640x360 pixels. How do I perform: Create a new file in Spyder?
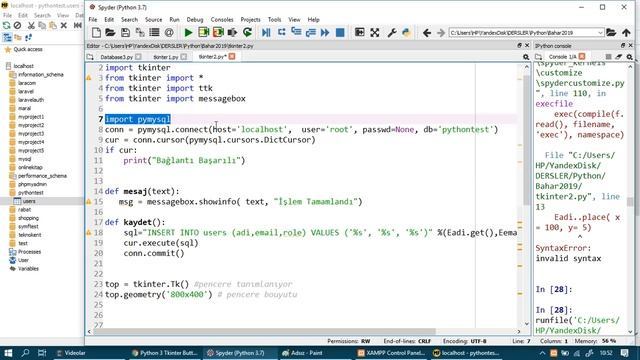pyautogui.click(x=96, y=33)
